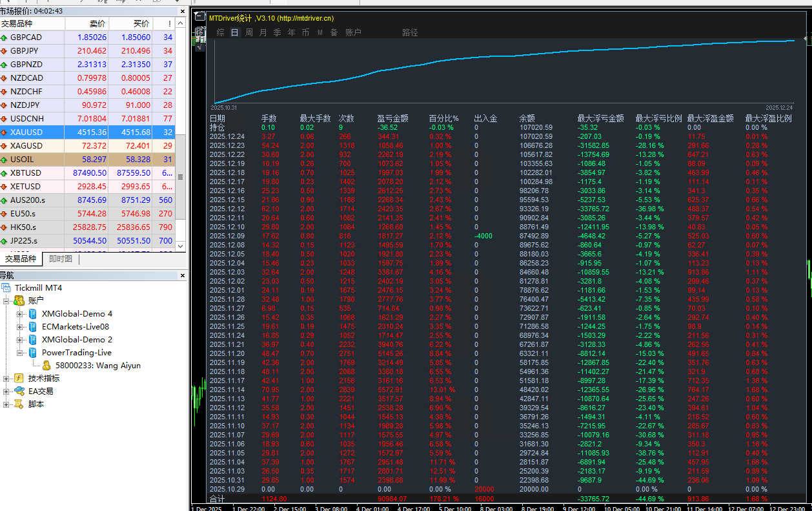Click the arrow icon beside JP225.s
This screenshot has width=812, height=511.
(5, 240)
